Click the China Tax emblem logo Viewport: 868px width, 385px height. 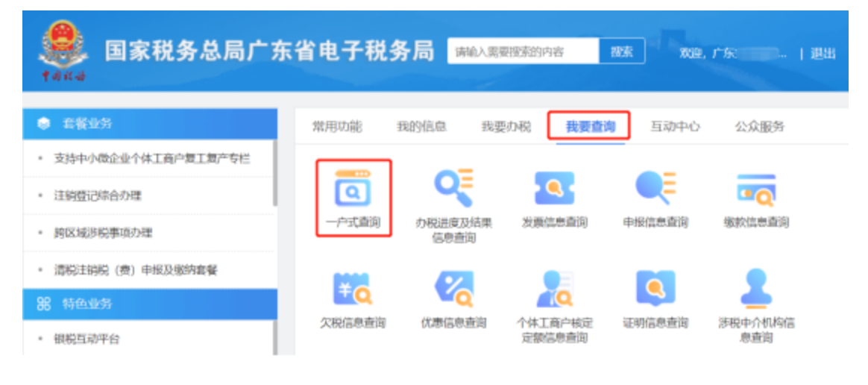point(63,51)
